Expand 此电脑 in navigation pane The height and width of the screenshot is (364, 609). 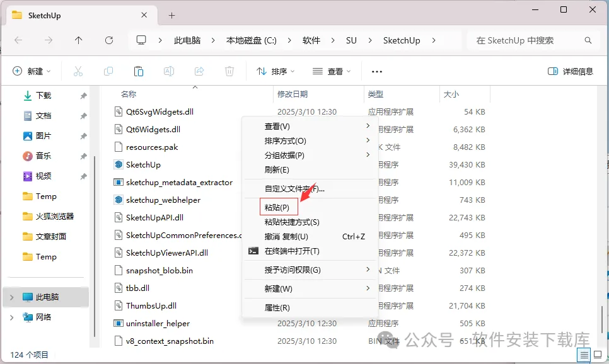(x=11, y=297)
